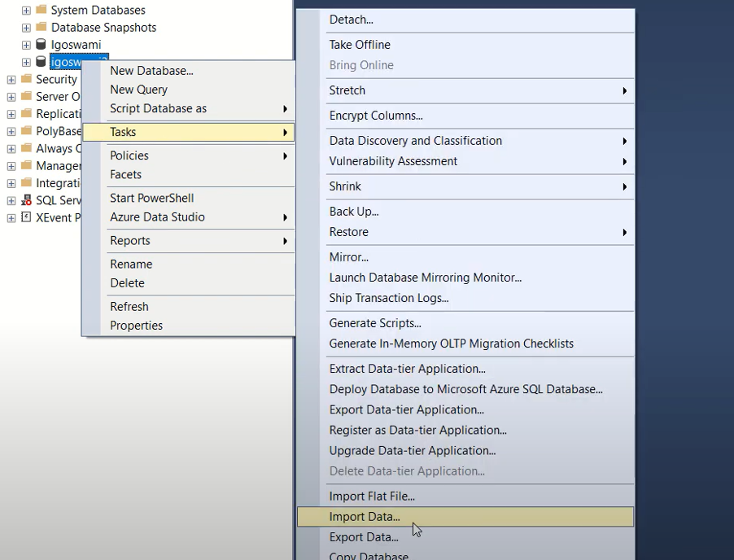Choose Import Data from Tasks menu
This screenshot has width=734, height=560.
[x=365, y=517]
